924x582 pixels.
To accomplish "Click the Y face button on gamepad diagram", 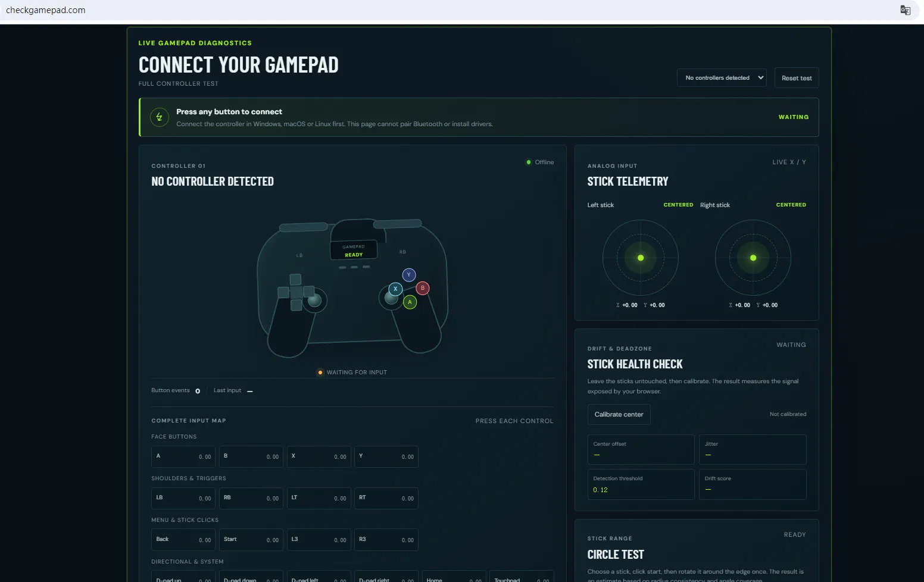I will pyautogui.click(x=408, y=275).
